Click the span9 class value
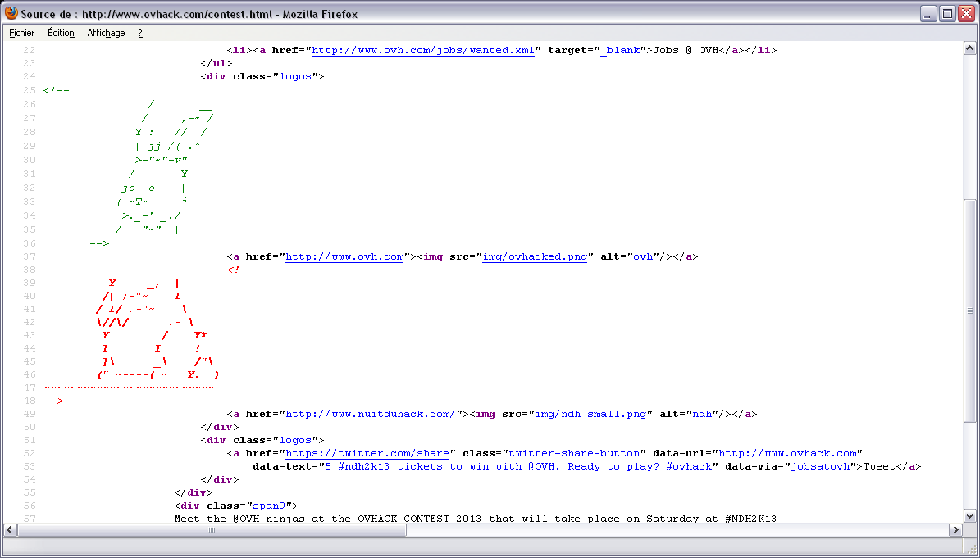Image resolution: width=980 pixels, height=558 pixels. tap(269, 506)
